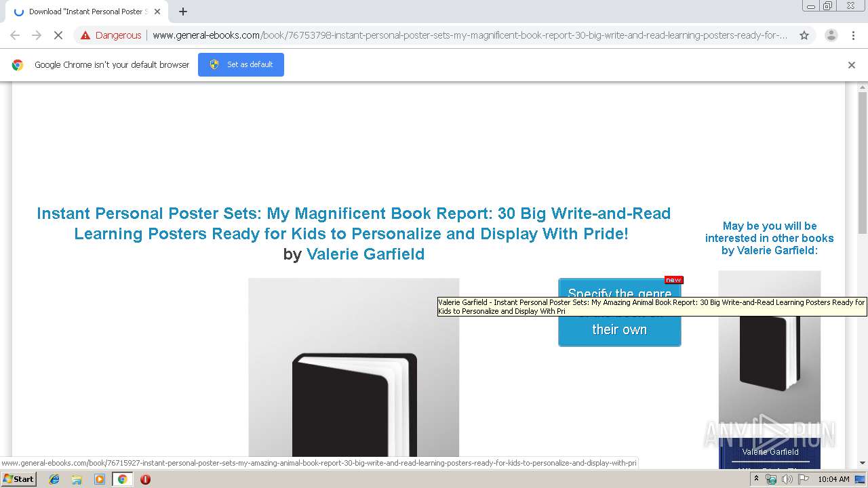868x488 pixels.
Task: Open author Valerie Garfield link
Action: pos(366,254)
